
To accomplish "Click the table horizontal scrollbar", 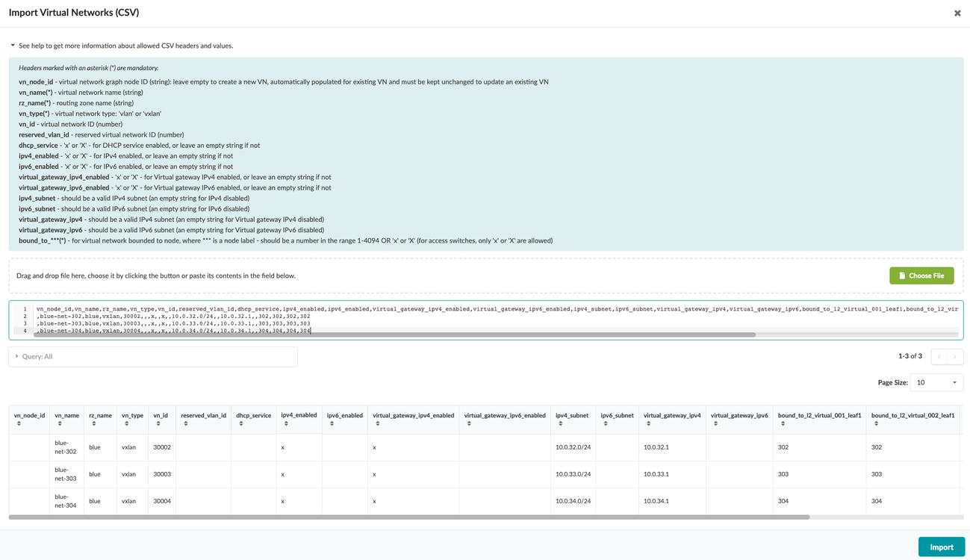I will pyautogui.click(x=408, y=517).
